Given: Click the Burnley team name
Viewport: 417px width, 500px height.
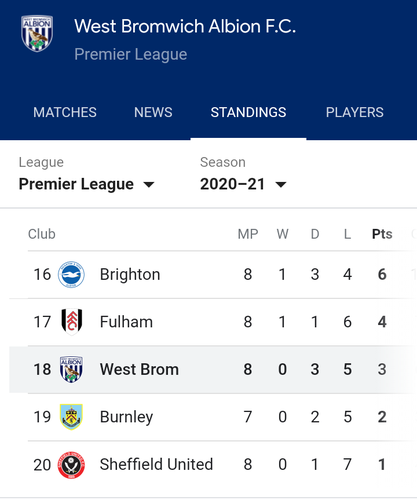Looking at the screenshot, I should (x=127, y=417).
